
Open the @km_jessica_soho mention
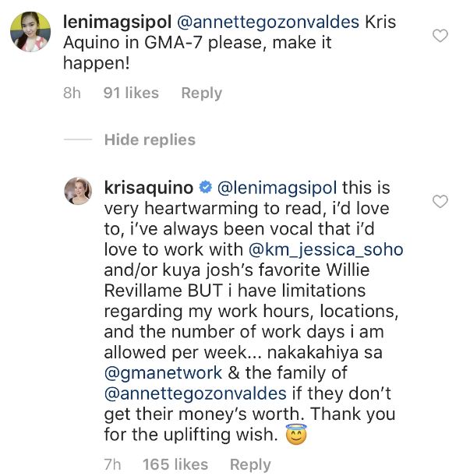[x=326, y=250]
